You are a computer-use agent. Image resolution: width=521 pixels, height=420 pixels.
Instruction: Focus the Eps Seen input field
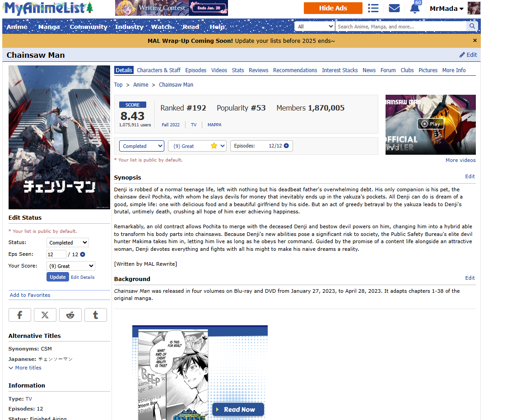point(56,254)
